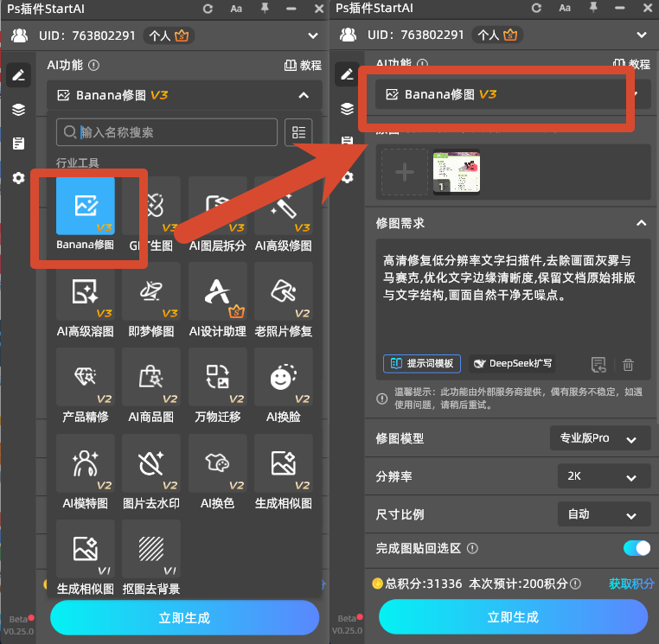Open the notes tab in left sidebar
The image size is (659, 644).
click(x=18, y=143)
